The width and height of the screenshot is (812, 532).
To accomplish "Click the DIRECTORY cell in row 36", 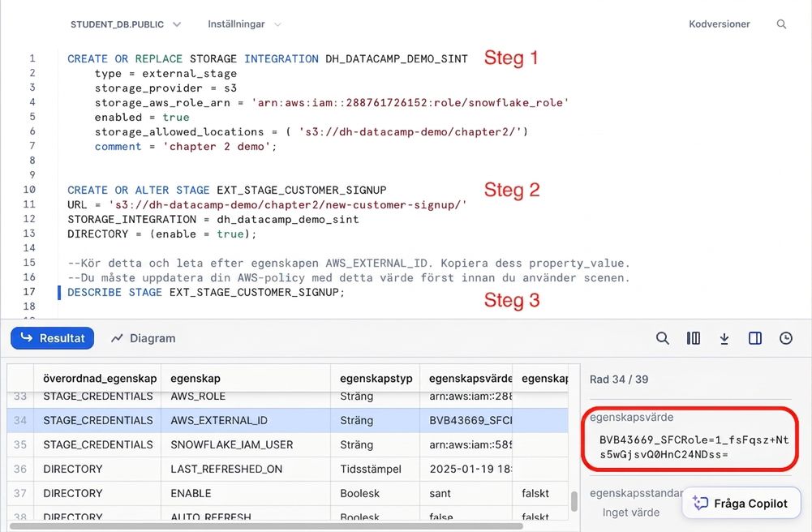I will click(x=97, y=469).
